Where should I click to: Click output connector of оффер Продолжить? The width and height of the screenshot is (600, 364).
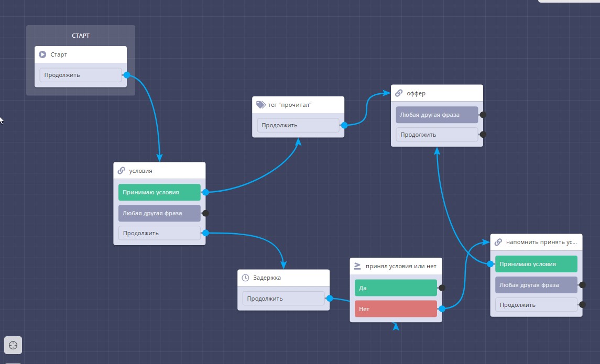tap(483, 135)
